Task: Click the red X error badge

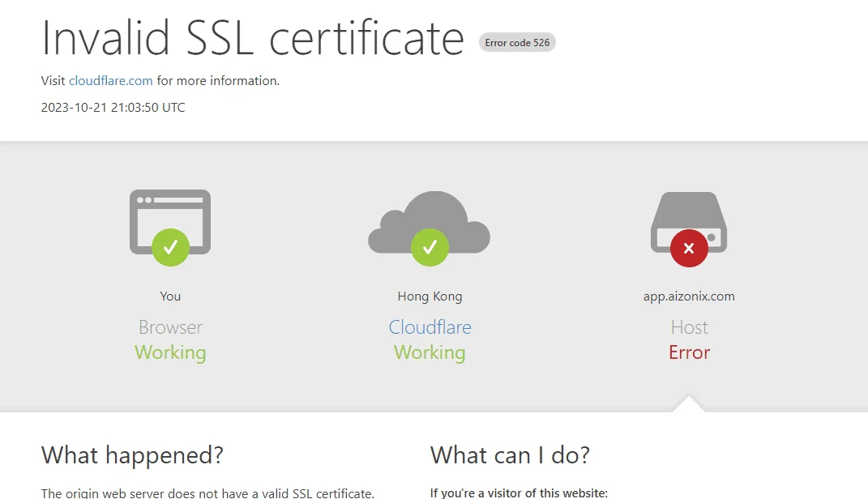Action: click(x=689, y=249)
